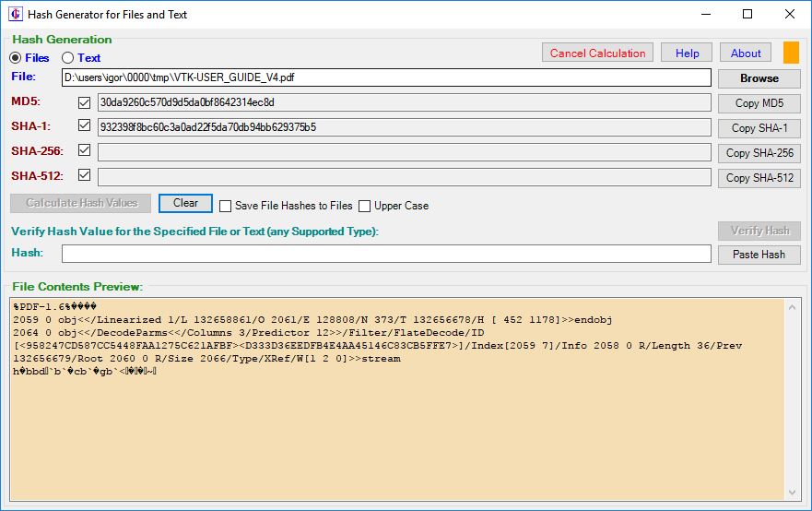The image size is (812, 511).
Task: Select the Text radio button
Action: [68, 58]
